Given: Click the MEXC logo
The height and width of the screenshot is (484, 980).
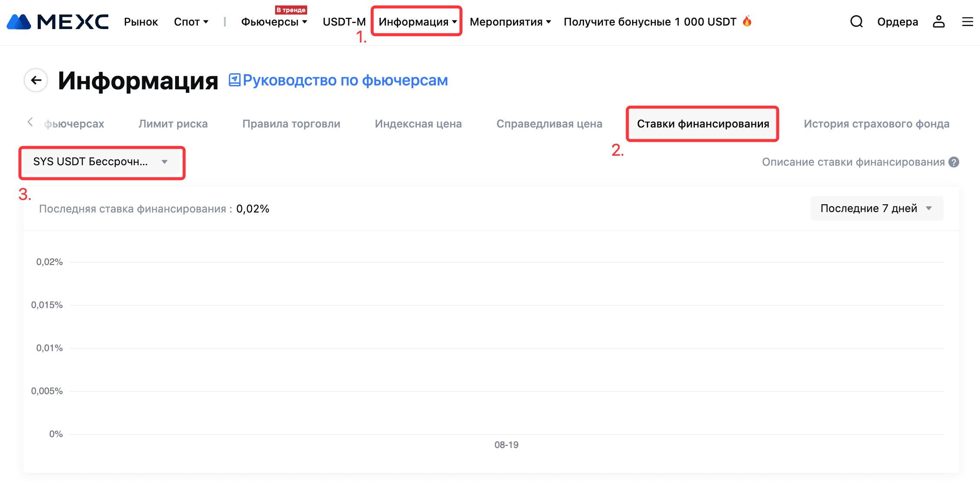Looking at the screenshot, I should 58,22.
